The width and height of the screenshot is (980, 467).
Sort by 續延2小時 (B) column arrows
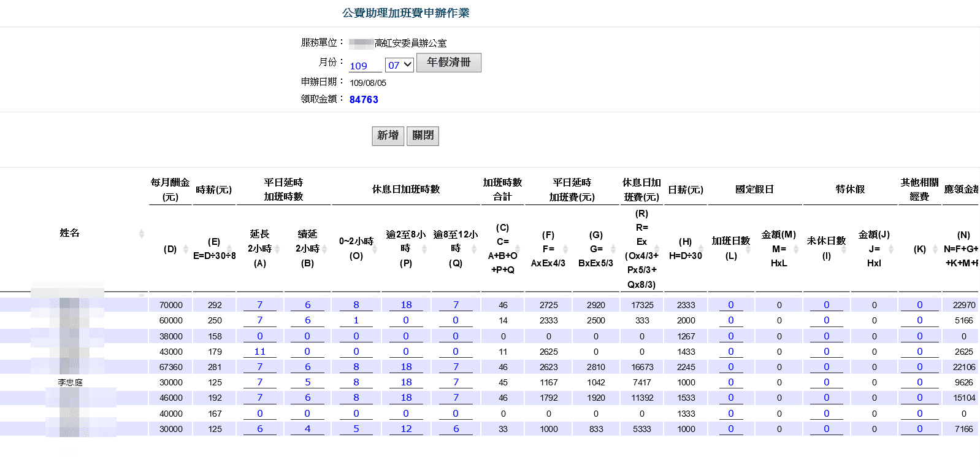(x=324, y=249)
